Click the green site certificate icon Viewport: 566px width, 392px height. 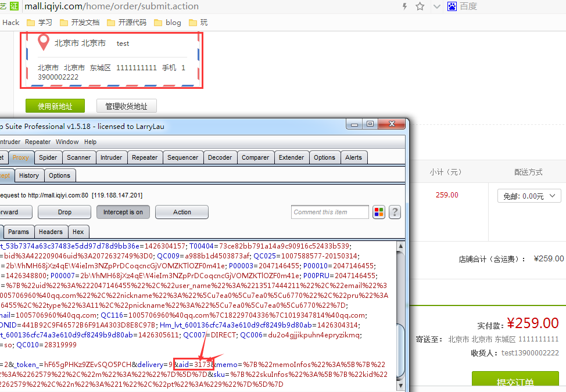(x=14, y=6)
